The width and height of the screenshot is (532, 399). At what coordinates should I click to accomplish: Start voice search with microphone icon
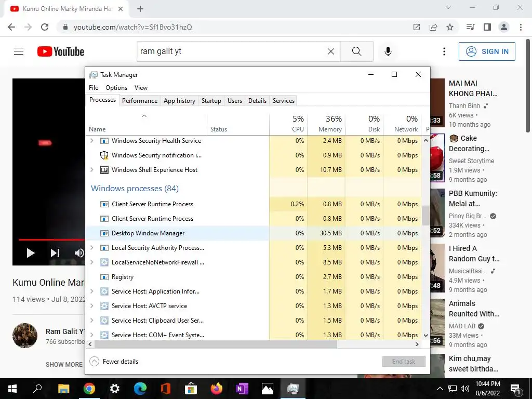tap(388, 51)
